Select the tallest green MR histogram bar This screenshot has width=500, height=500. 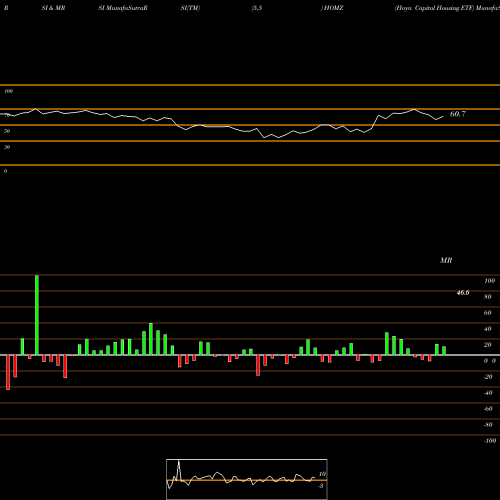click(x=37, y=315)
